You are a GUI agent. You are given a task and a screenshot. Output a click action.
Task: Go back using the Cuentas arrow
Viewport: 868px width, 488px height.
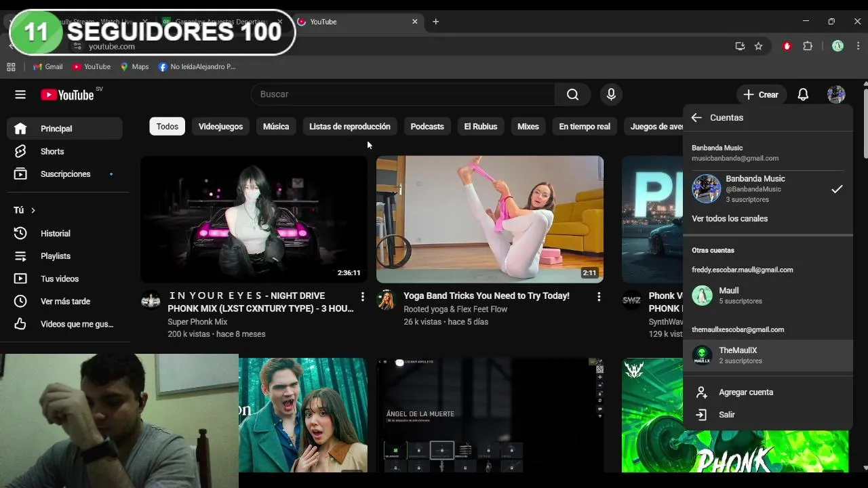(x=696, y=118)
